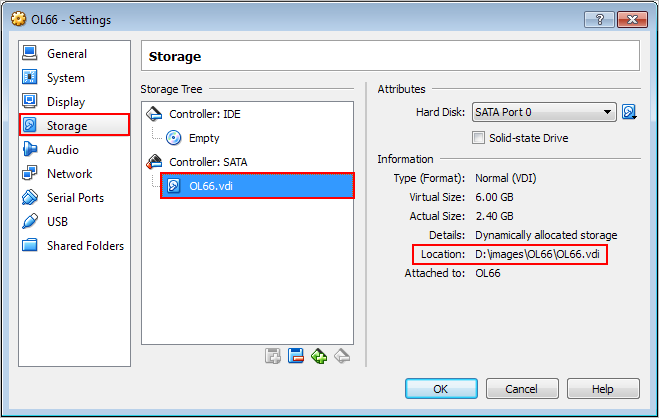
Task: Select the OL66.vdi disk entry
Action: point(257,186)
